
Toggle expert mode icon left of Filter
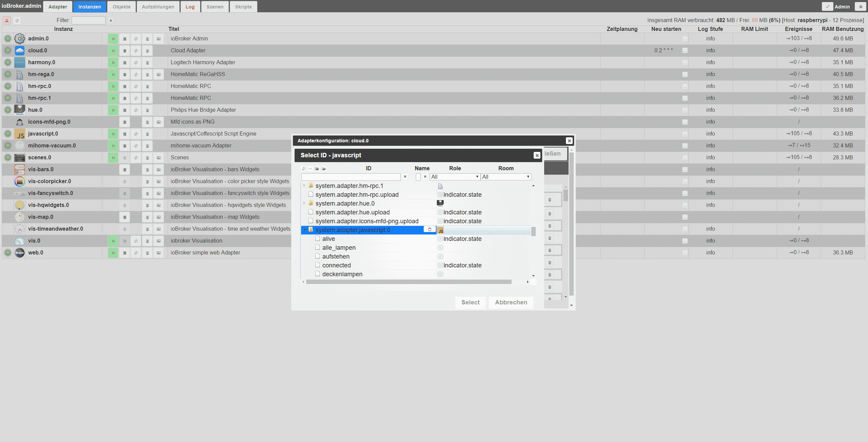pyautogui.click(x=7, y=20)
